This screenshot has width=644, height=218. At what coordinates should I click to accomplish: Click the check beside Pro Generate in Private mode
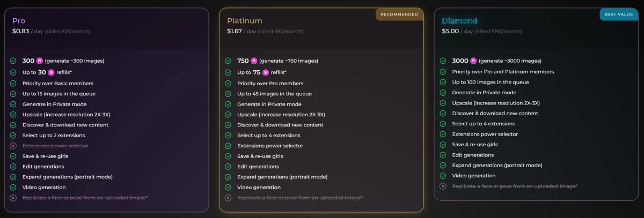click(x=13, y=104)
